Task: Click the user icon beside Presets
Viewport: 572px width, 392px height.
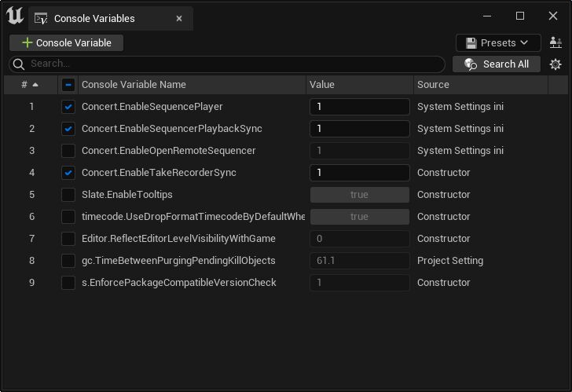Action: coord(556,43)
